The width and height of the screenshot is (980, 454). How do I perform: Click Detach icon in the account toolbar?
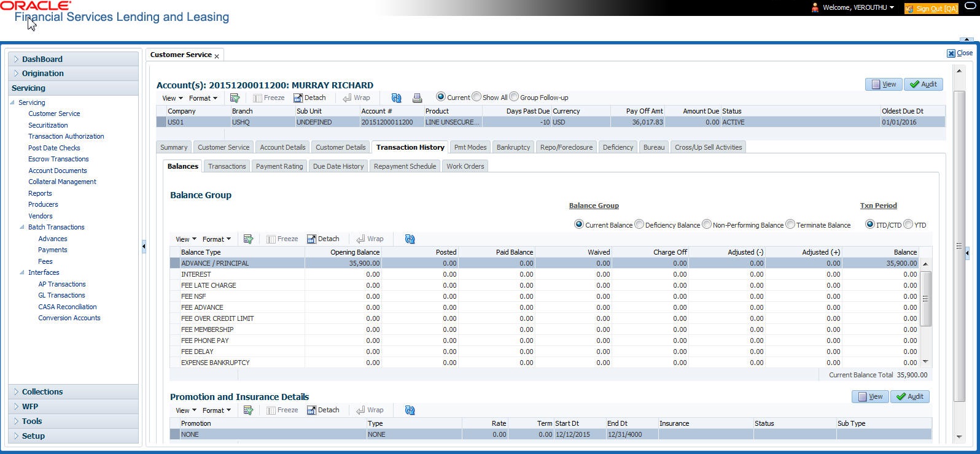[309, 98]
